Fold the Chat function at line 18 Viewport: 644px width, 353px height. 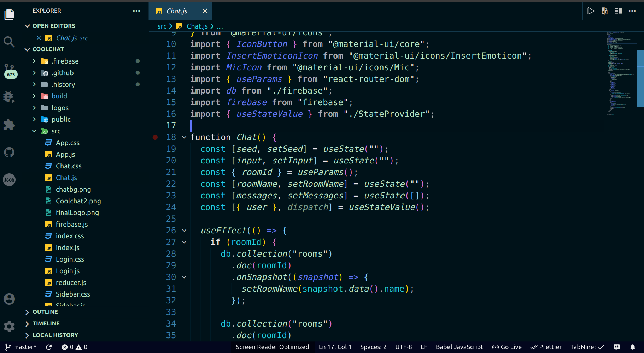coord(184,137)
